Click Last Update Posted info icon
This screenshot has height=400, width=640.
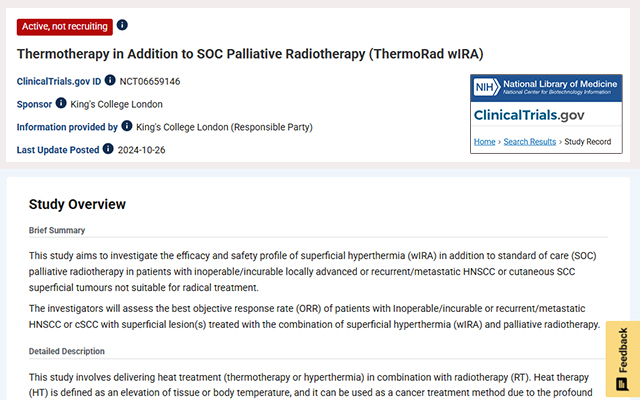(x=108, y=149)
